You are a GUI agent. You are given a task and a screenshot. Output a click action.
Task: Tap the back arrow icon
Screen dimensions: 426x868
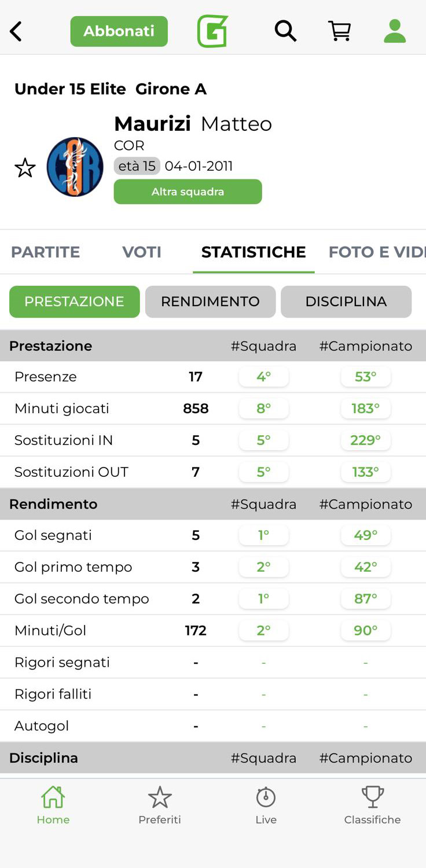click(x=16, y=31)
